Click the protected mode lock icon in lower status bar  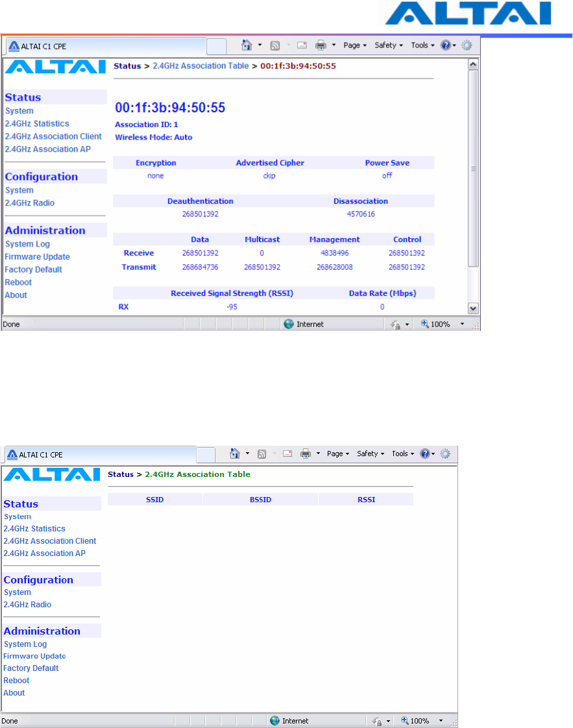377,721
